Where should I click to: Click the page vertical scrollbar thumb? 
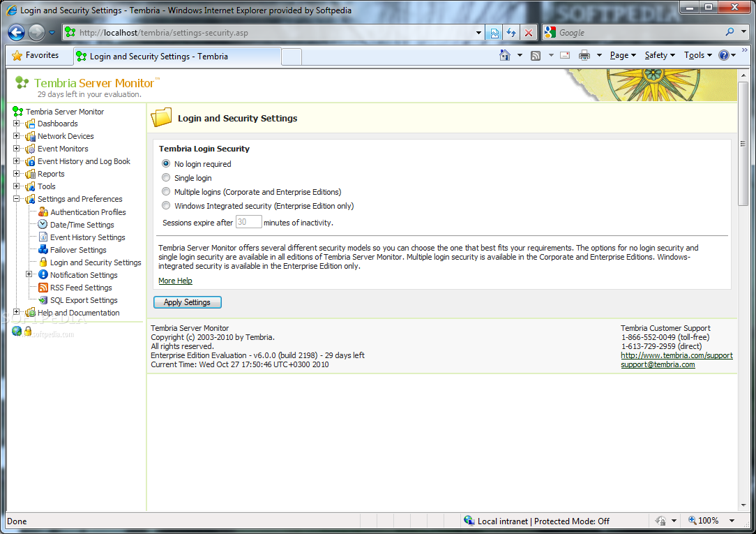tap(743, 144)
